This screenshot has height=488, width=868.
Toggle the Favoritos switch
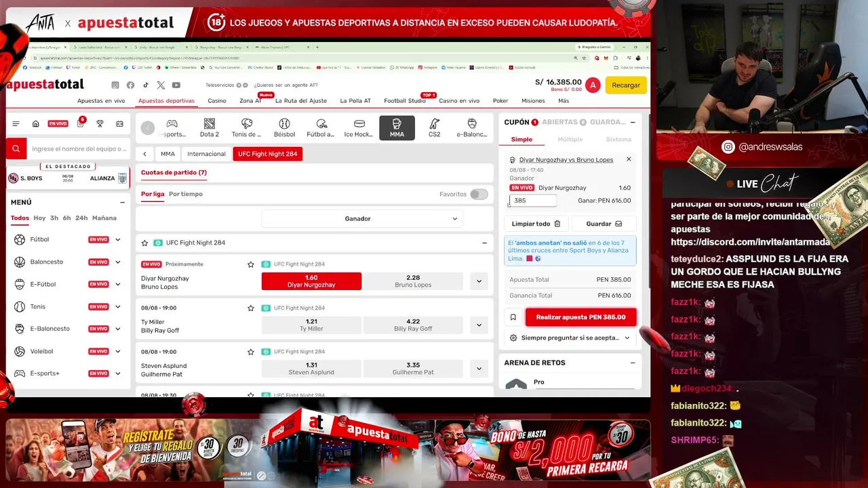[479, 195]
